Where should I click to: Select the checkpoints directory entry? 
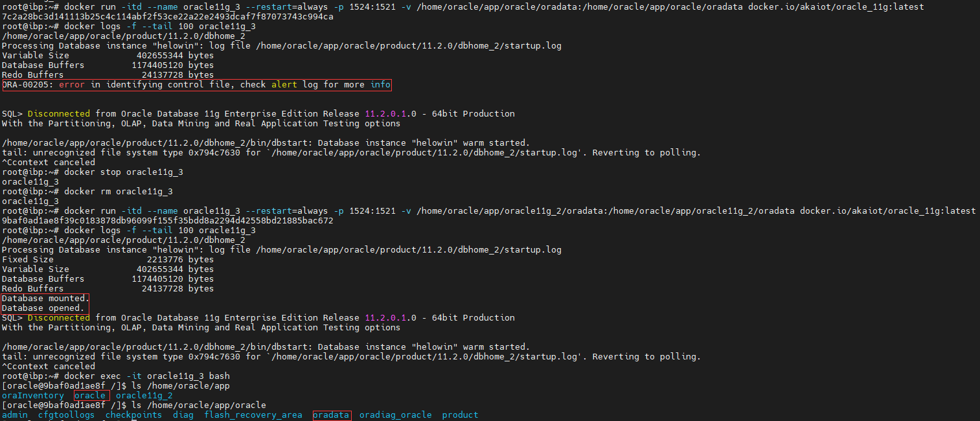[x=133, y=415]
